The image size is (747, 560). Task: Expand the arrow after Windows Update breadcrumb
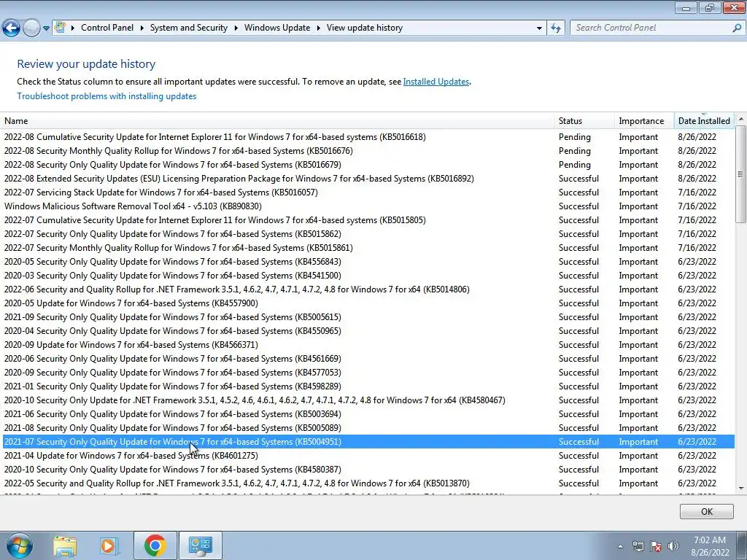click(x=318, y=28)
